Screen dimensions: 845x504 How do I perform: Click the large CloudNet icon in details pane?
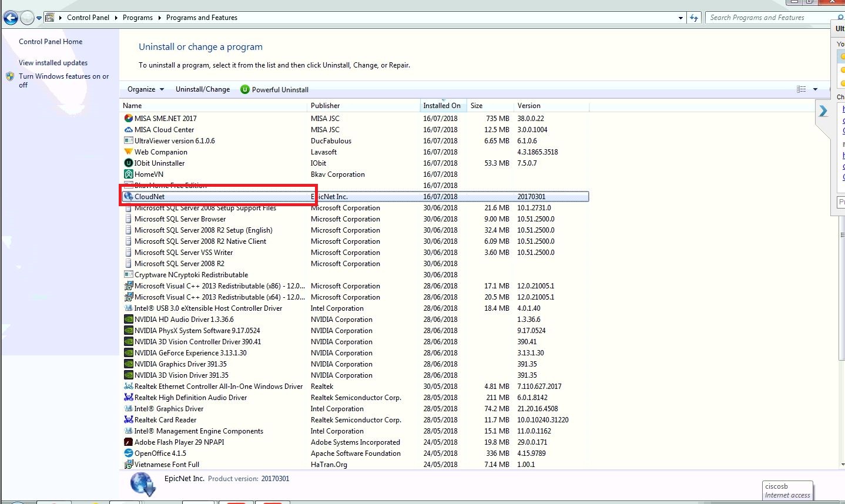coord(143,485)
